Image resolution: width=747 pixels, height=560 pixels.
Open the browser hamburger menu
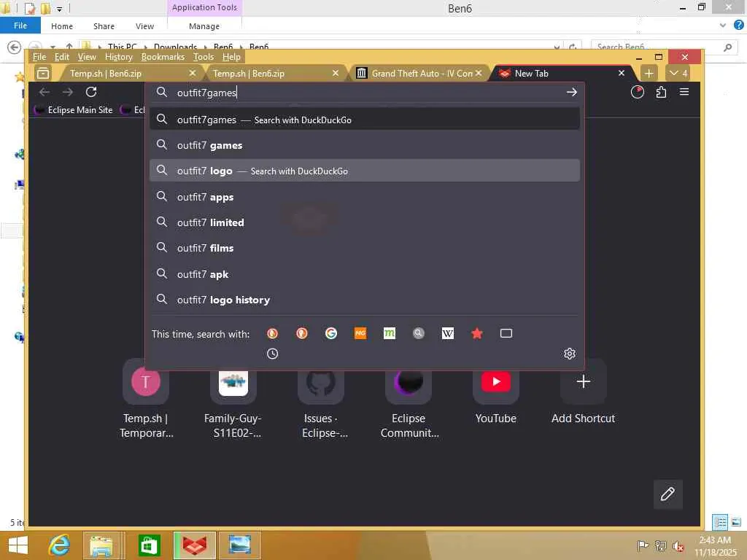(684, 92)
